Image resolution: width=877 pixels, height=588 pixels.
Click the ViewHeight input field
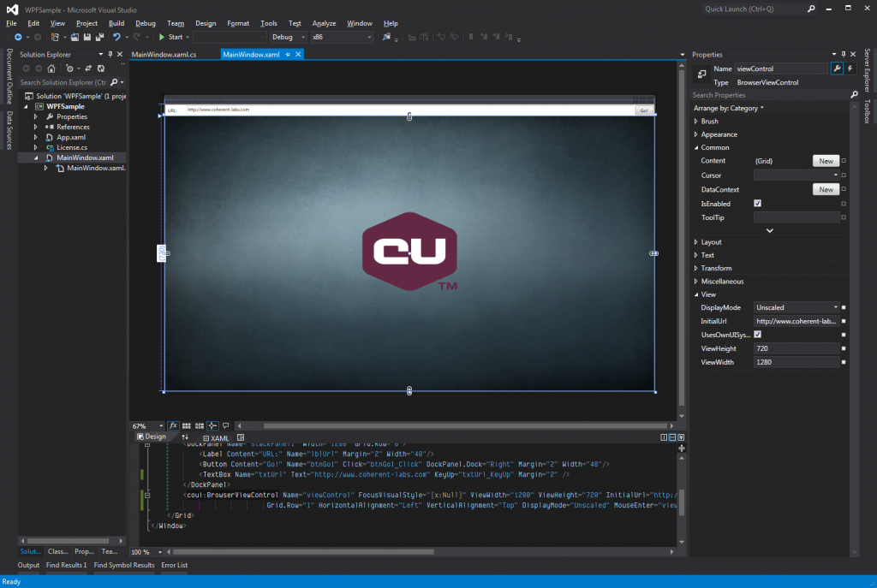tap(796, 349)
